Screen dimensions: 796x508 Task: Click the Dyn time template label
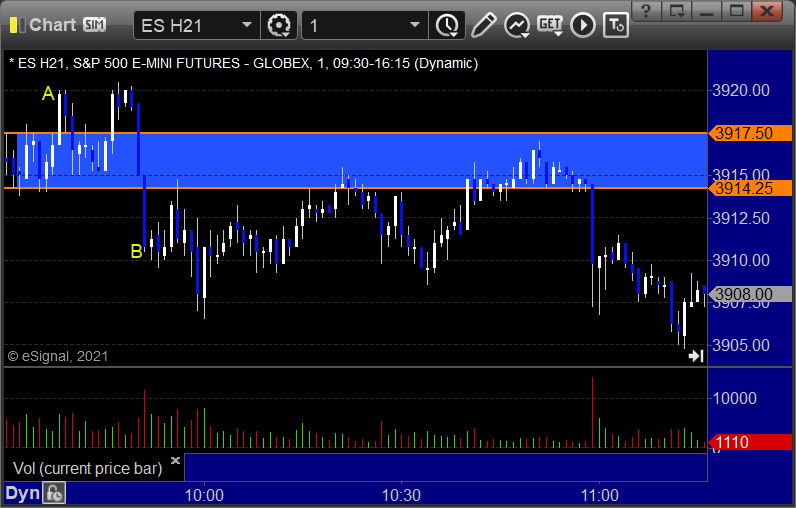click(22, 494)
